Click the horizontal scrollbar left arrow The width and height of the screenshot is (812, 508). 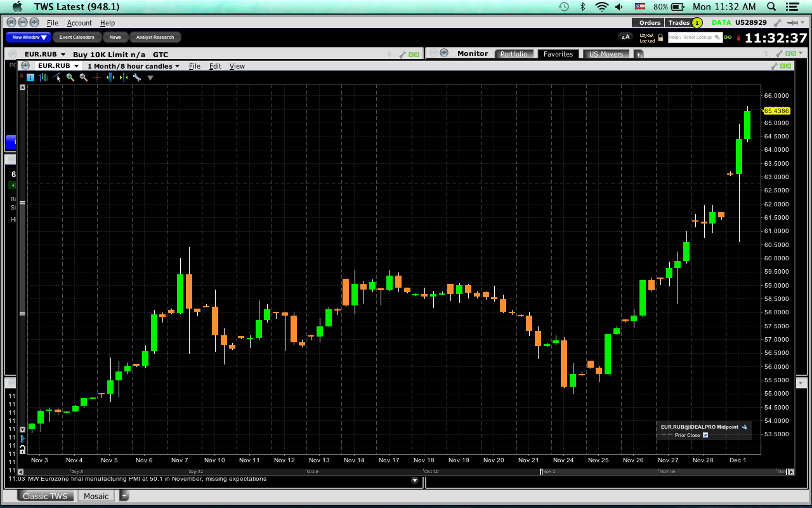21,472
